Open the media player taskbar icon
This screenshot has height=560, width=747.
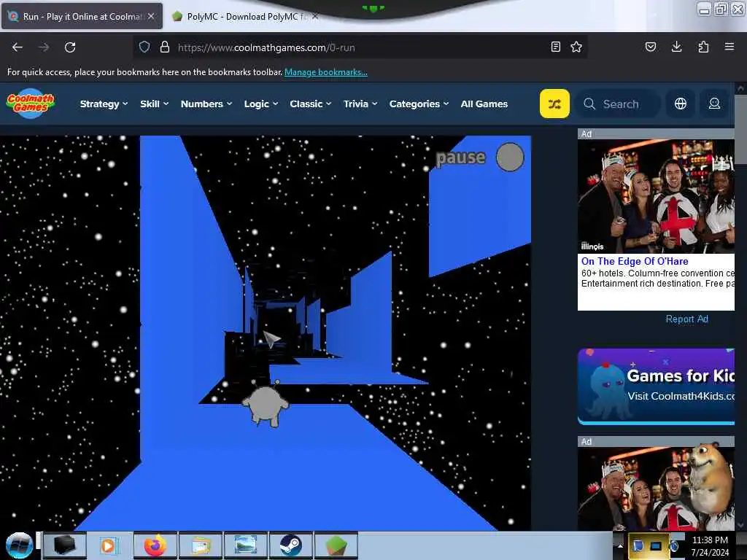109,545
